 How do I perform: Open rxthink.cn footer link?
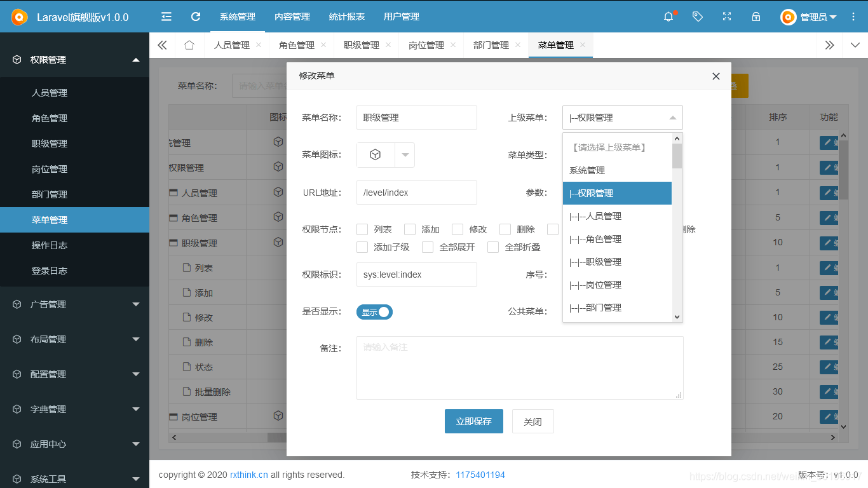[x=248, y=475]
